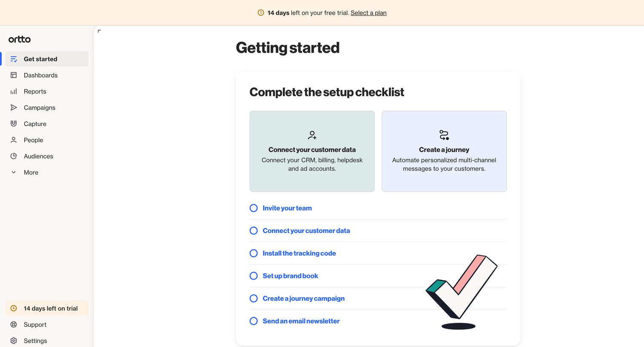
Task: Click the Reports bar chart icon
Action: (x=14, y=91)
